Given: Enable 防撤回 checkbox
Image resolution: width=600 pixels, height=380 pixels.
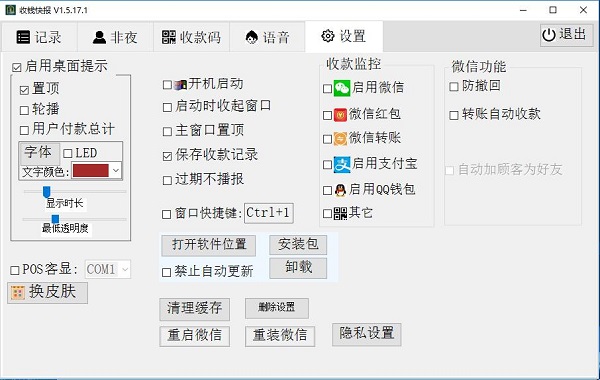Looking at the screenshot, I should click(x=454, y=87).
